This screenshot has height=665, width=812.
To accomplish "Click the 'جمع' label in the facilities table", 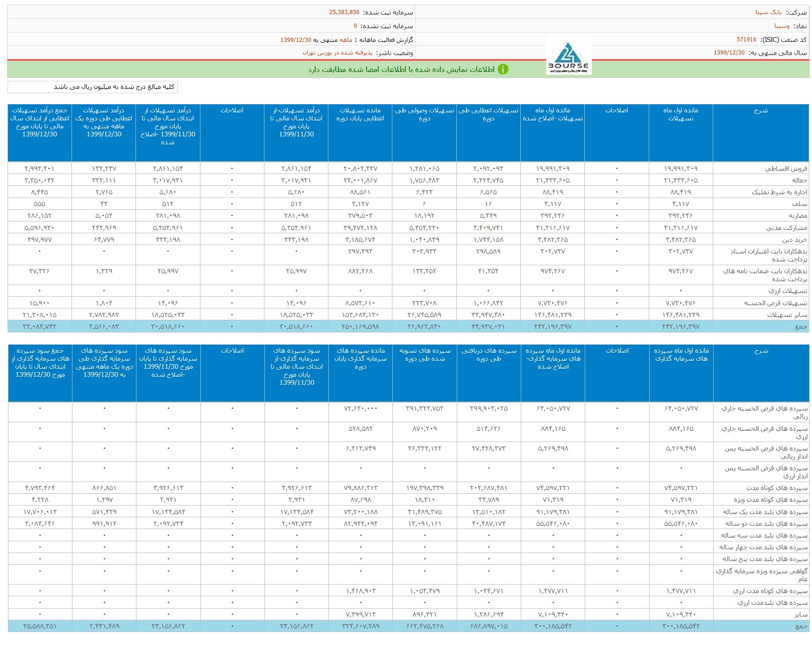I will pyautogui.click(x=801, y=326).
